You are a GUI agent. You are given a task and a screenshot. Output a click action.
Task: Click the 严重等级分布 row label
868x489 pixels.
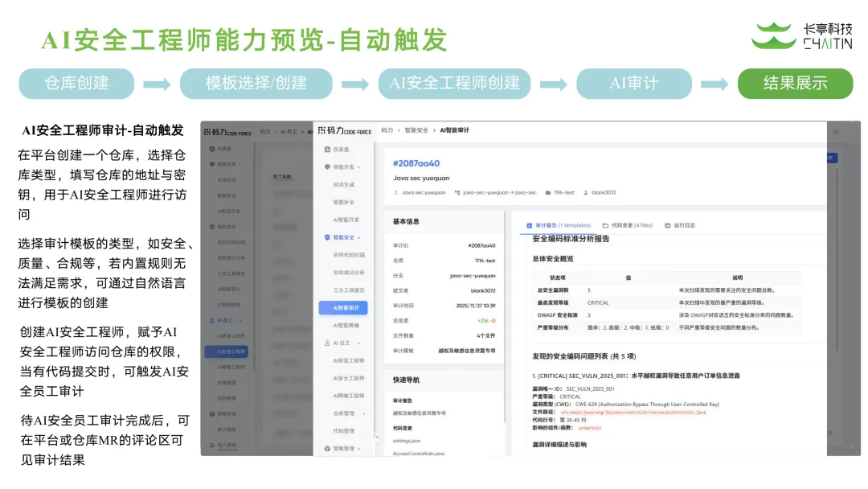pos(552,328)
